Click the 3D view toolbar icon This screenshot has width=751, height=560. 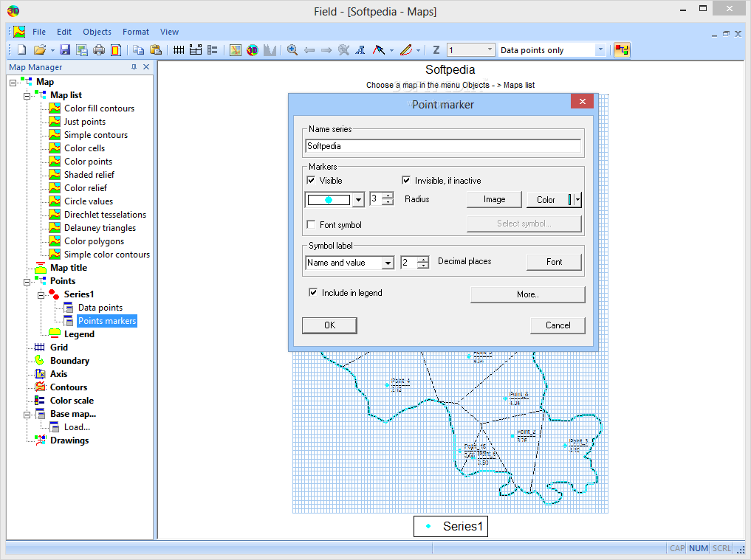(253, 50)
